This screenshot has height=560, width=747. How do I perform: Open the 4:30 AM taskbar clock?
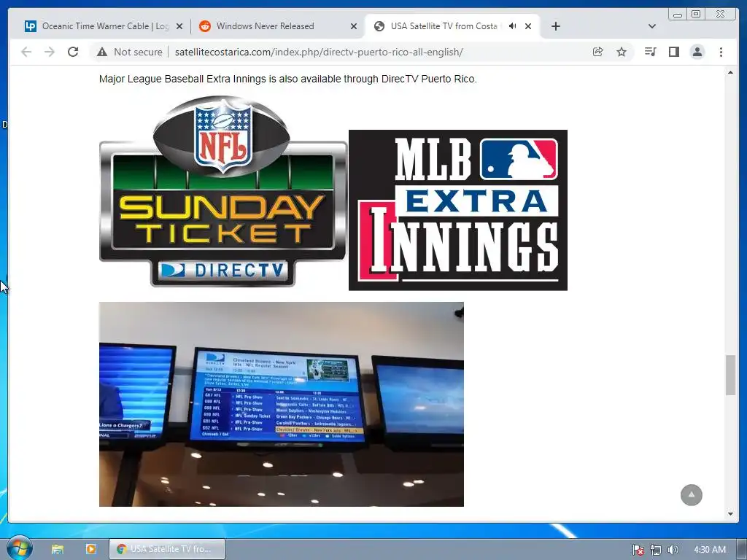[710, 550]
